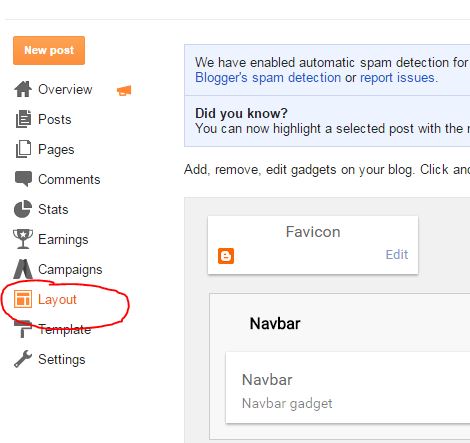470x443 pixels.
Task: Click the Stats pie chart icon
Action: point(23,209)
